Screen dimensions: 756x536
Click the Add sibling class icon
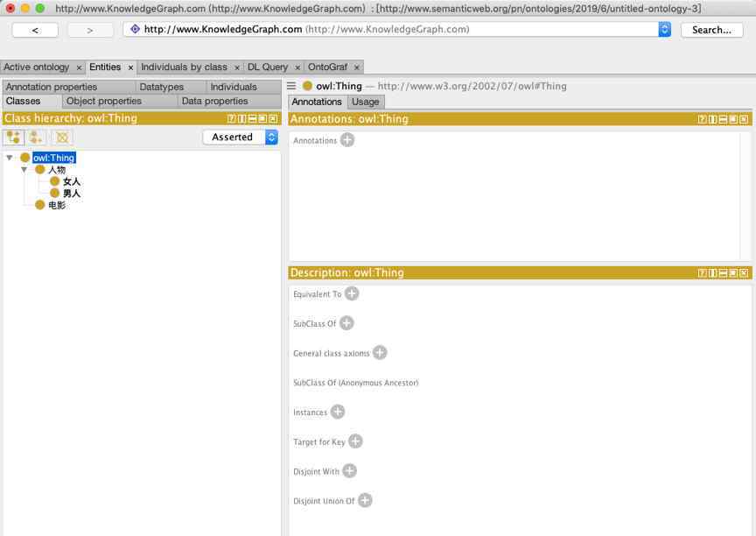(37, 138)
